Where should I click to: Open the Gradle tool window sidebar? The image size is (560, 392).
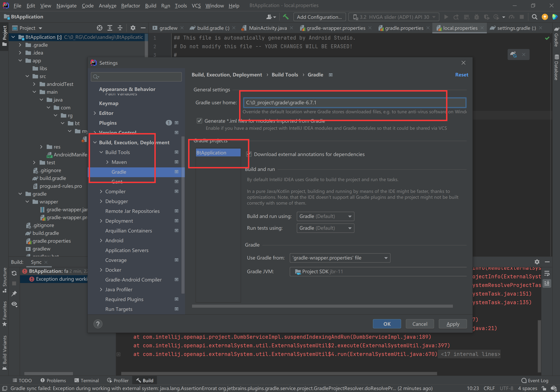point(556,37)
